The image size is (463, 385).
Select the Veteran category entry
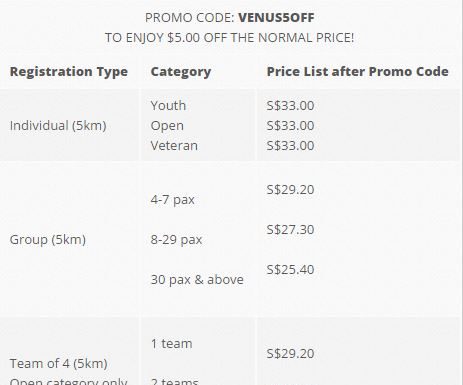click(174, 146)
